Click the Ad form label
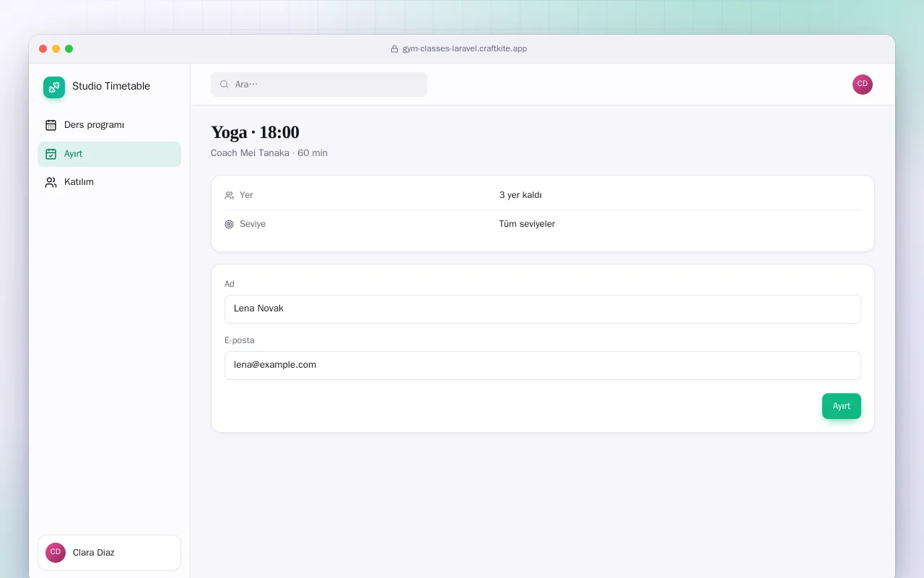 tap(230, 284)
